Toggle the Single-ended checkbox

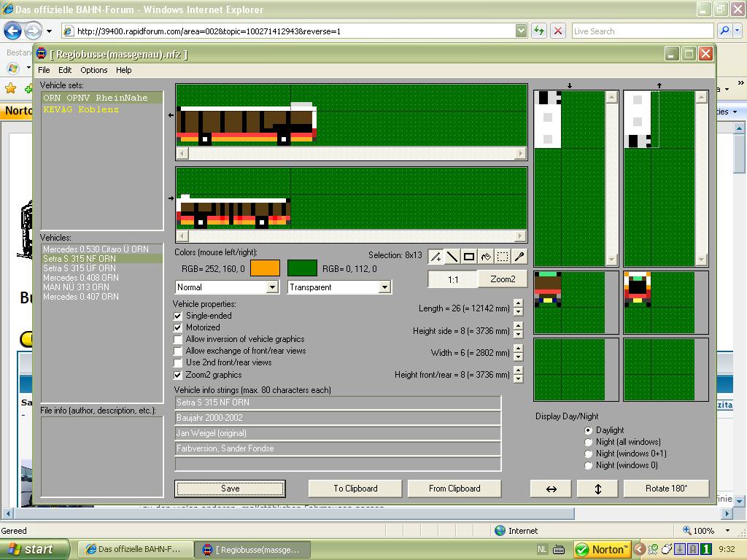pyautogui.click(x=178, y=316)
